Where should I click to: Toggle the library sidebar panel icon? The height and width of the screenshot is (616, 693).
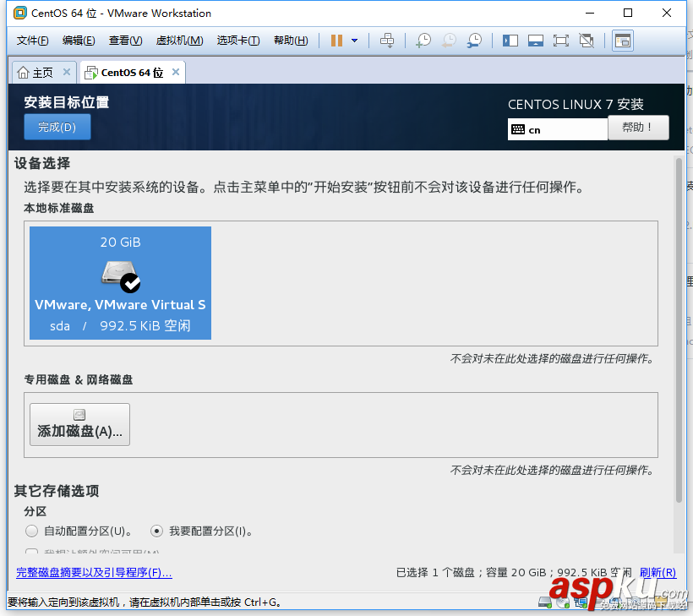point(510,41)
